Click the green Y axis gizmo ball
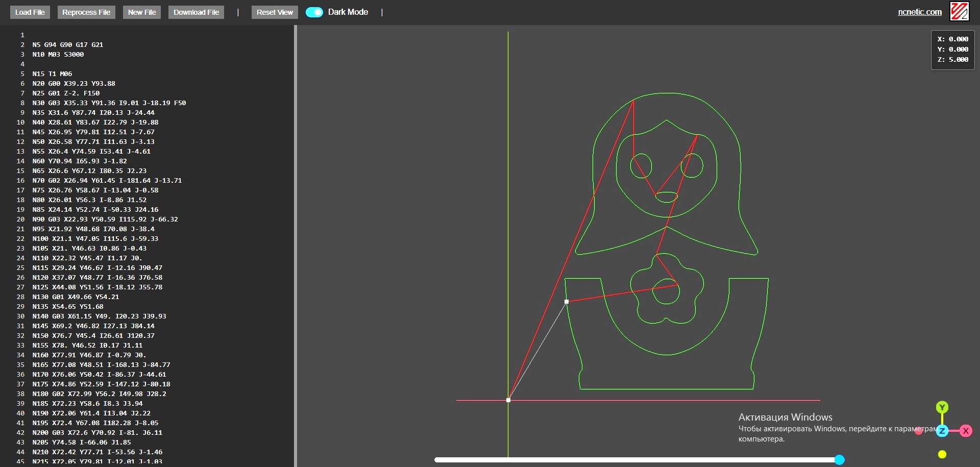The height and width of the screenshot is (467, 980). (x=942, y=407)
